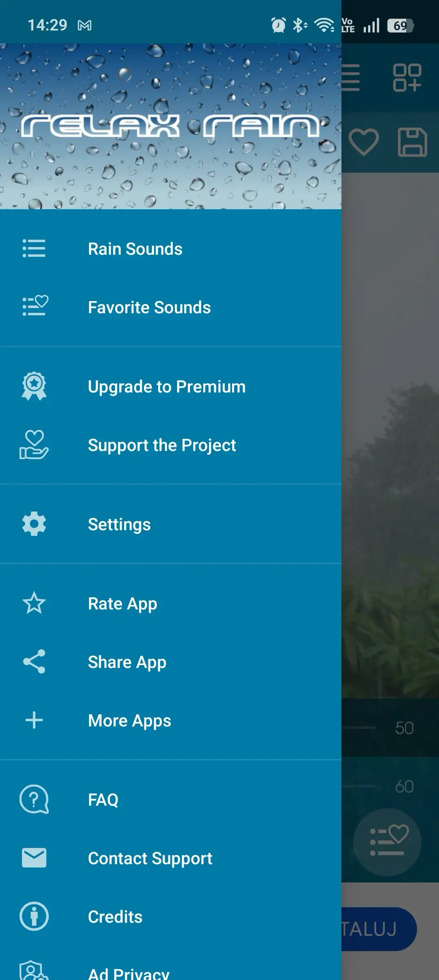Open the Credits info icon
Screen dimensions: 439x980
click(34, 916)
